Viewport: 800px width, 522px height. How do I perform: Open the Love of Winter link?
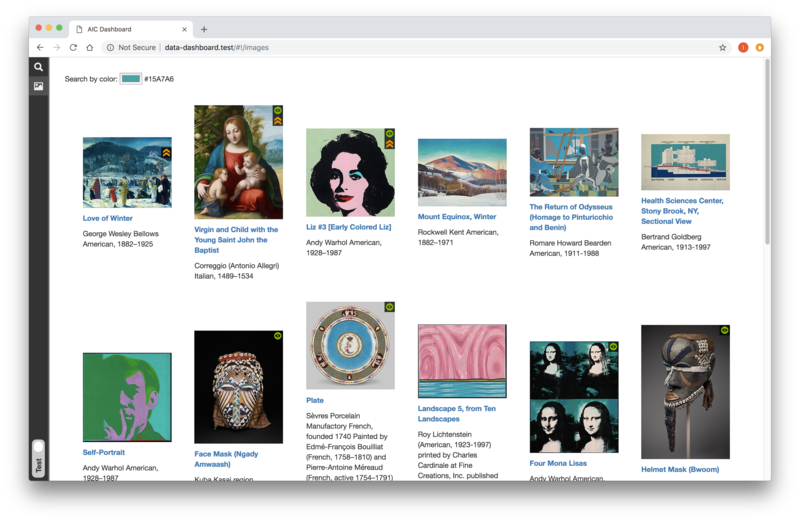coord(108,218)
